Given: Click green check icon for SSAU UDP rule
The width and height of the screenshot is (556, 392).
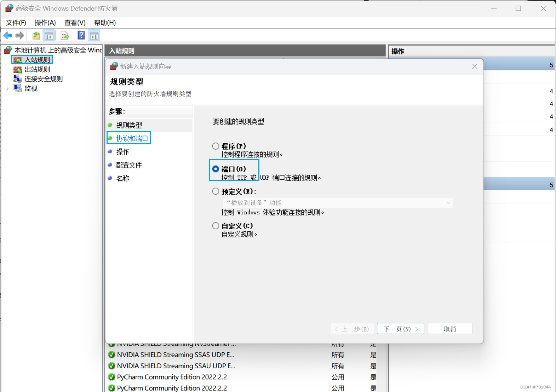Looking at the screenshot, I should tap(111, 366).
